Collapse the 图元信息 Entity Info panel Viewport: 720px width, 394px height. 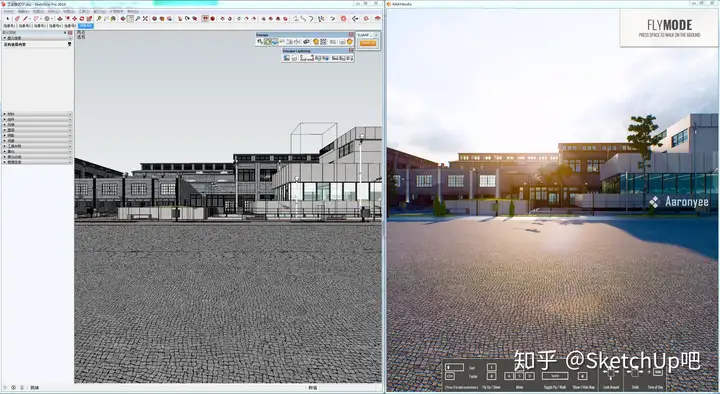click(x=37, y=39)
